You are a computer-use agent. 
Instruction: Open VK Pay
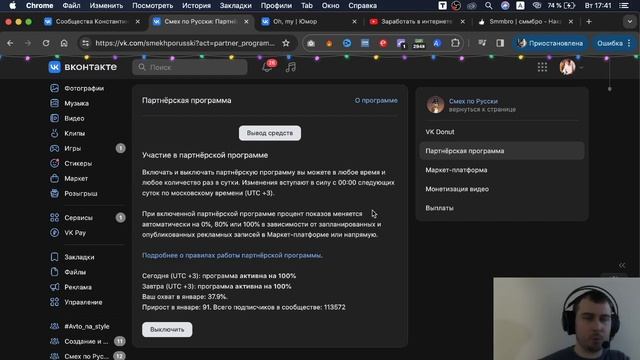(x=75, y=233)
